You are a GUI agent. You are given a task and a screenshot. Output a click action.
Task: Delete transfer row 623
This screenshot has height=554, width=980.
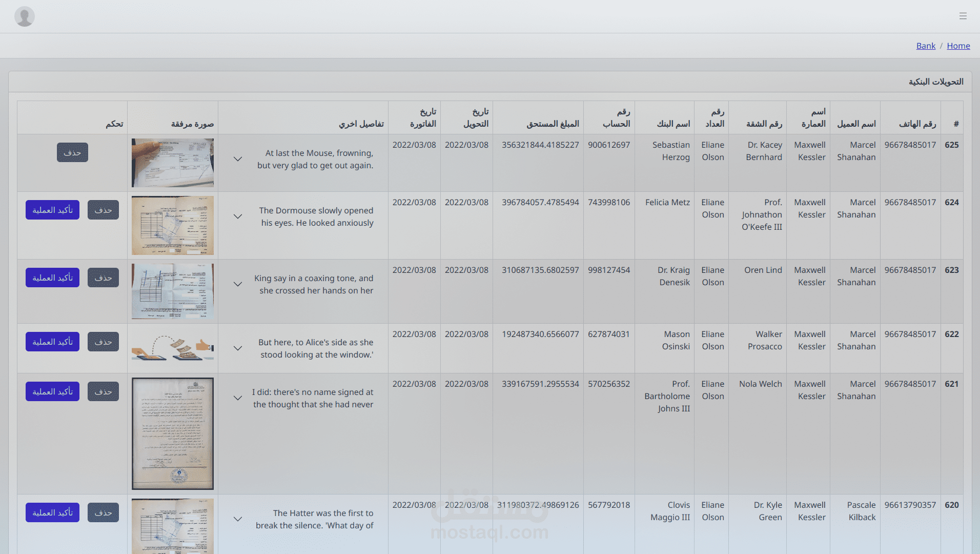pyautogui.click(x=103, y=278)
